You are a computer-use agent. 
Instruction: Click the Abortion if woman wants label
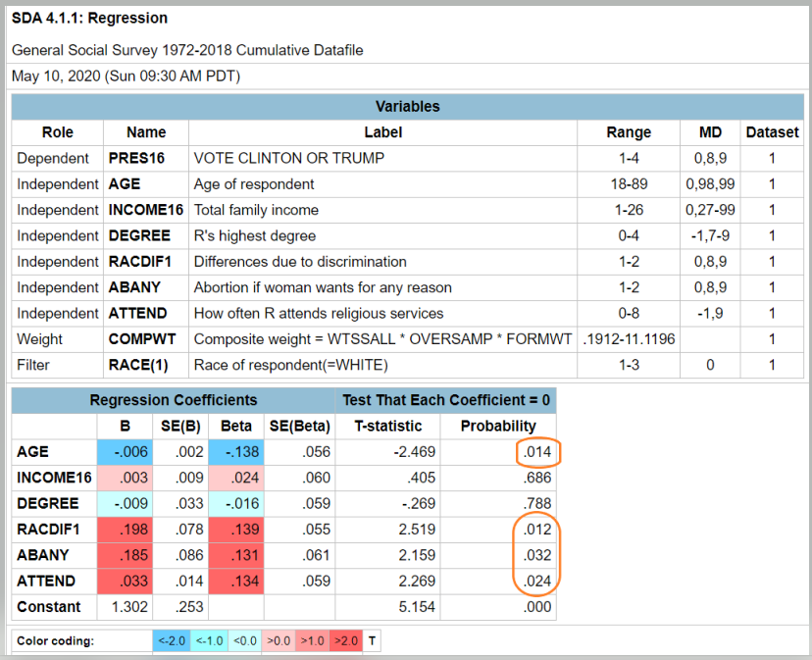pyautogui.click(x=323, y=287)
